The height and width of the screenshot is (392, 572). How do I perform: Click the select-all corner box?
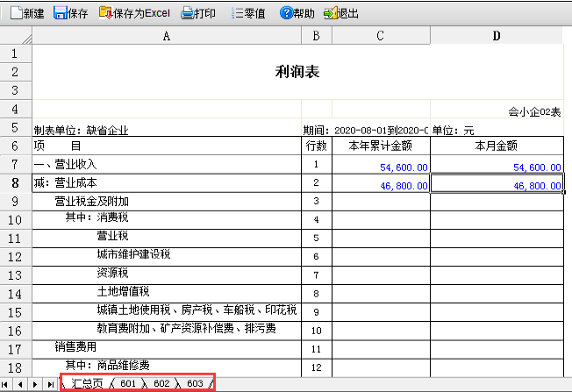(x=16, y=36)
